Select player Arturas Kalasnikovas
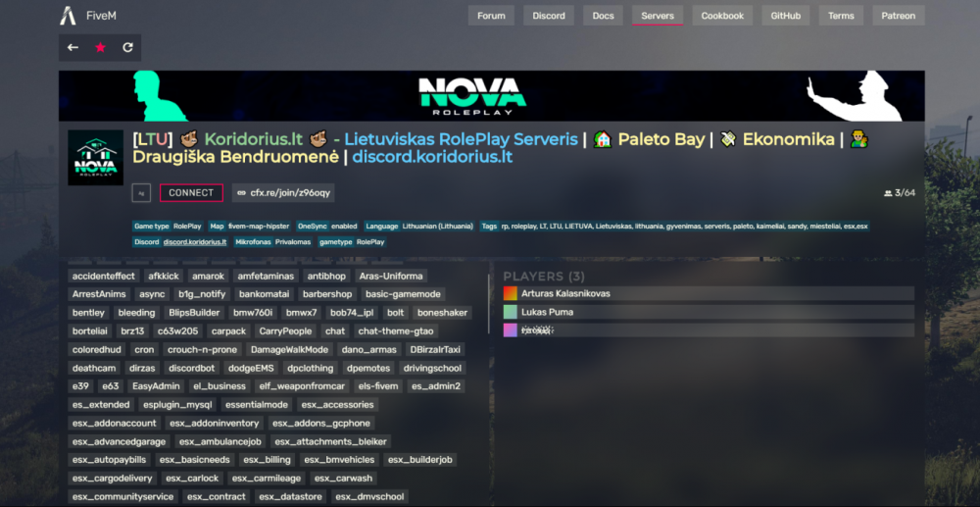 709,293
